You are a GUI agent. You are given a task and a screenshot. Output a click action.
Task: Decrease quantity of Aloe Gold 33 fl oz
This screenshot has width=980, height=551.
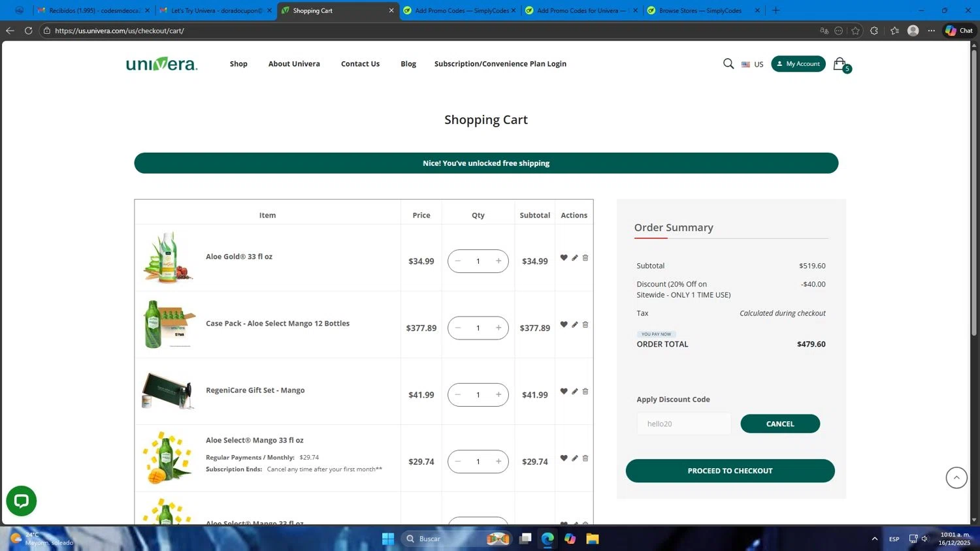[x=458, y=261]
